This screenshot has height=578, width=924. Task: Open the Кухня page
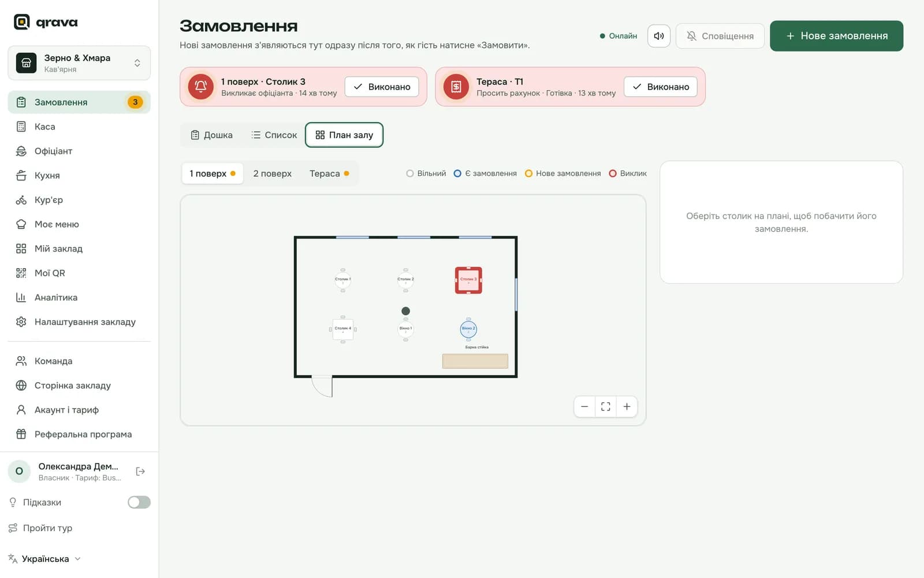coord(79,175)
